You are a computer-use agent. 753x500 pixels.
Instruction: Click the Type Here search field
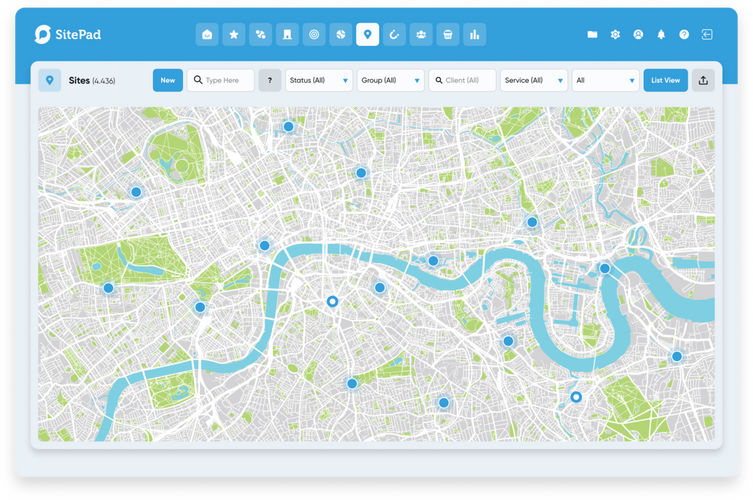pyautogui.click(x=221, y=80)
